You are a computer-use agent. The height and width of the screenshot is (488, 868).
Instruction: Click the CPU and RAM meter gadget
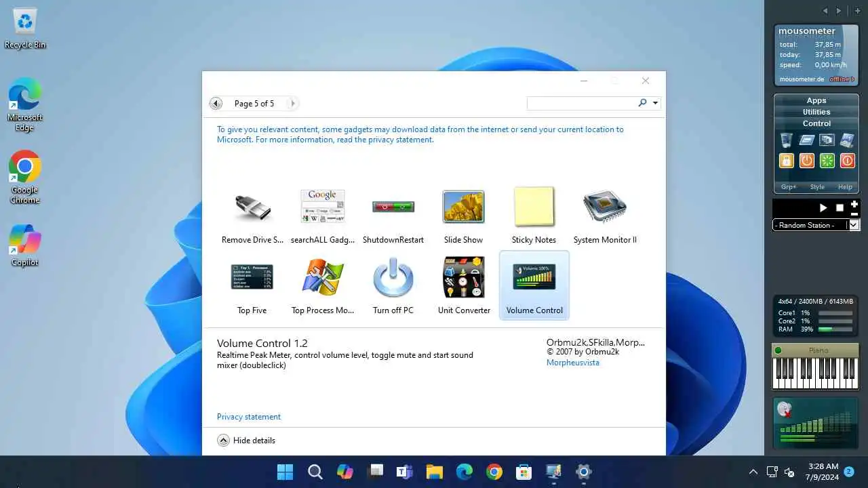point(816,314)
